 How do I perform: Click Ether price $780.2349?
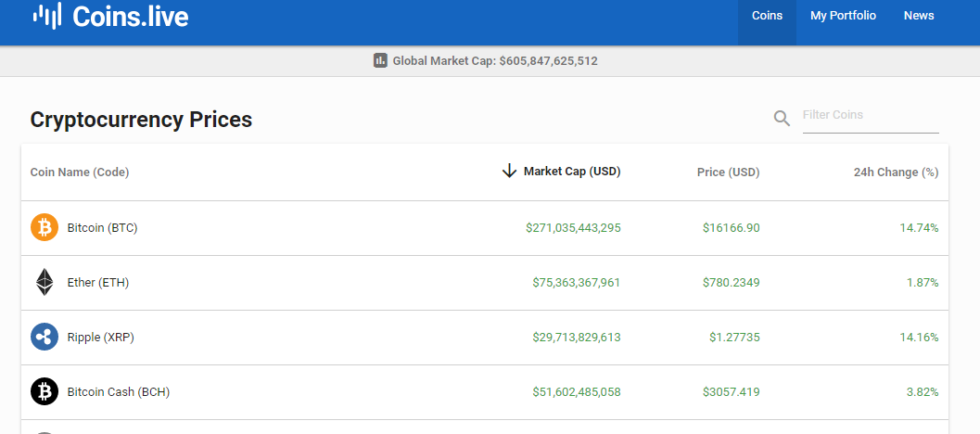(x=732, y=283)
